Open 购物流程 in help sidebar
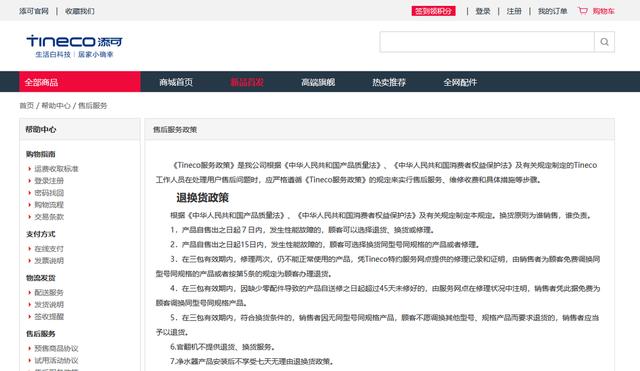Image resolution: width=640 pixels, height=371 pixels. 49,204
